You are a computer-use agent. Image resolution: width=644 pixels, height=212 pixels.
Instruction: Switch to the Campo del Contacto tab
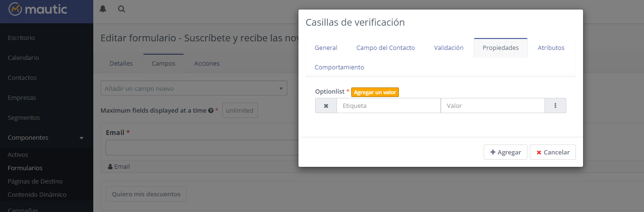point(386,48)
